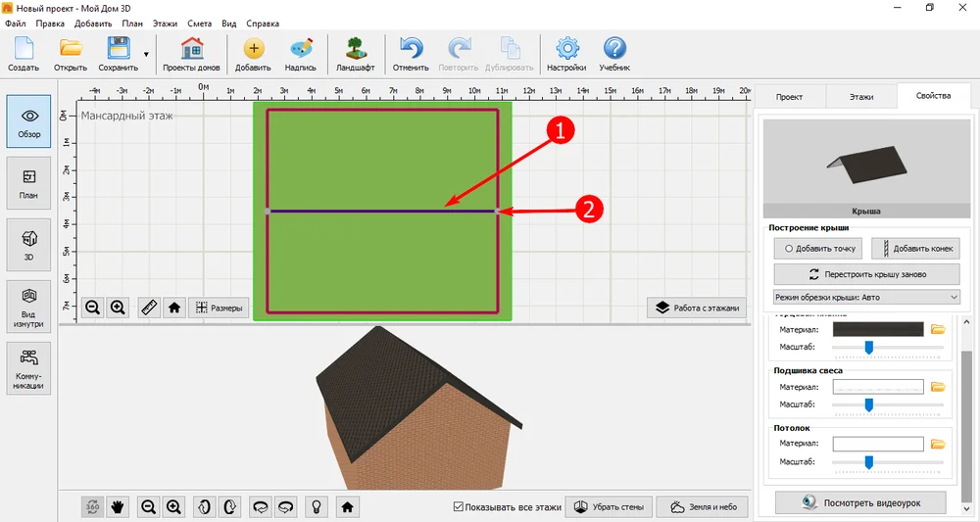Open the Вид menu
The height and width of the screenshot is (522, 980).
click(x=228, y=24)
